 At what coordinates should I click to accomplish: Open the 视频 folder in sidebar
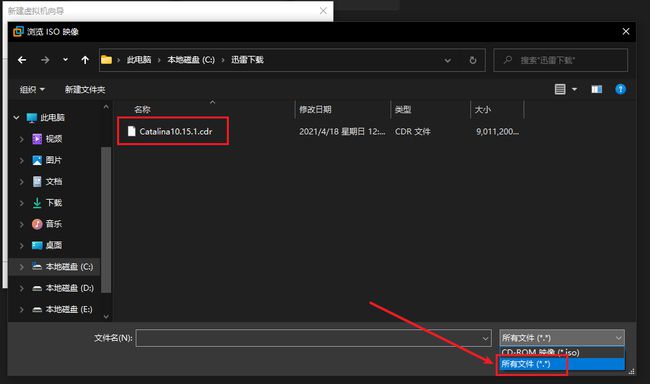53,139
